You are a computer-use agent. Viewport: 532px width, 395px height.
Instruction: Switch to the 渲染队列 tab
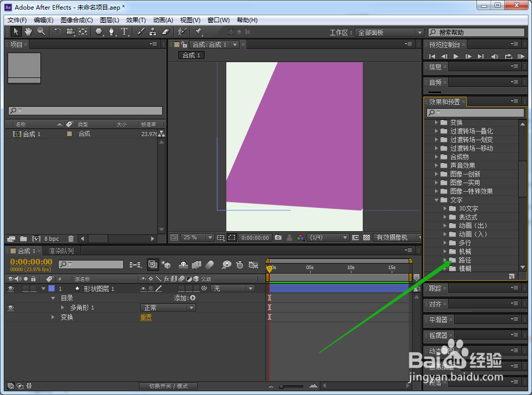(x=61, y=251)
